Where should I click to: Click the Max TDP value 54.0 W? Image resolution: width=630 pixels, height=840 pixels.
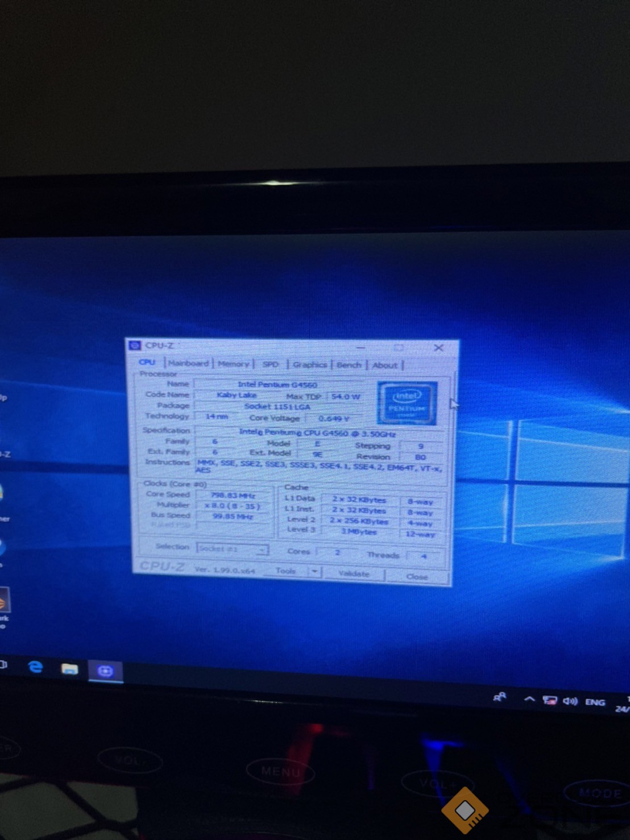(346, 397)
